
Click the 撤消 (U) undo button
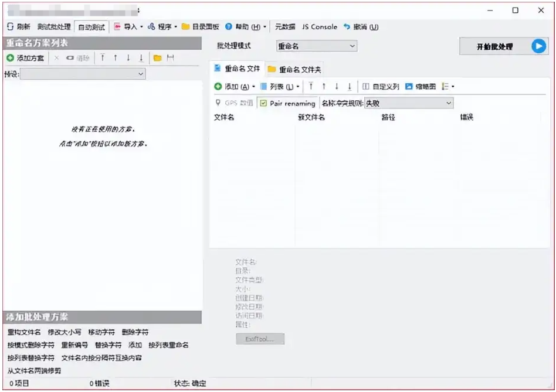tap(361, 26)
